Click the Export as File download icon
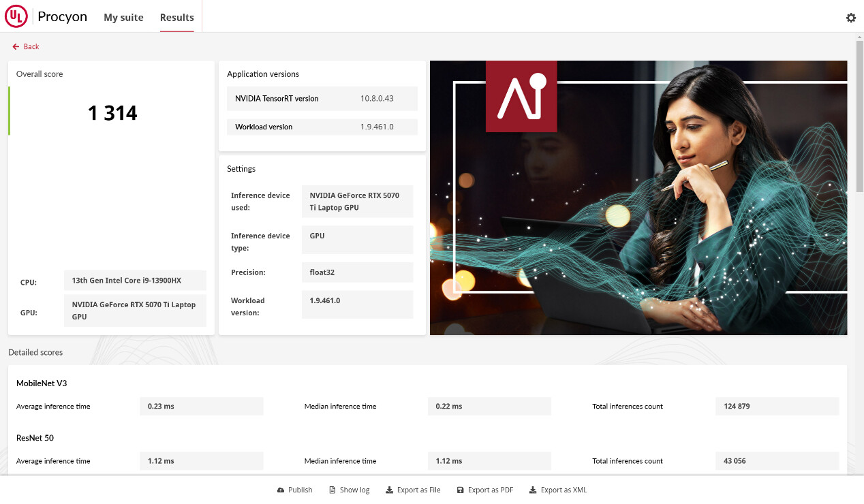Image resolution: width=864 pixels, height=504 pixels. point(389,490)
